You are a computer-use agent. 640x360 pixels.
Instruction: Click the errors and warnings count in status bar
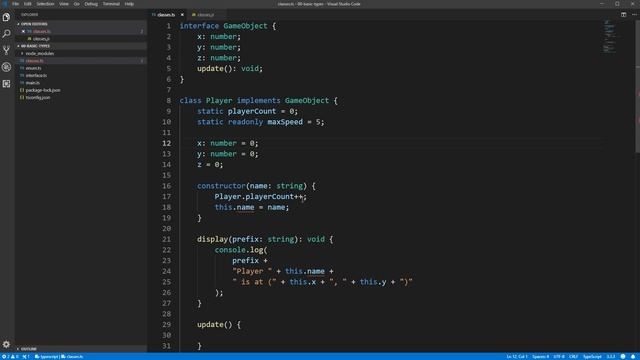[x=10, y=356]
